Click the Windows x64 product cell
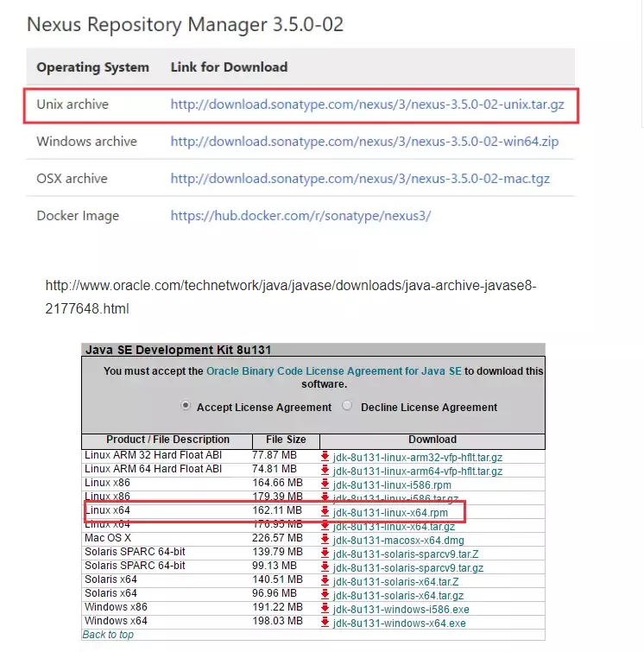 coord(116,620)
